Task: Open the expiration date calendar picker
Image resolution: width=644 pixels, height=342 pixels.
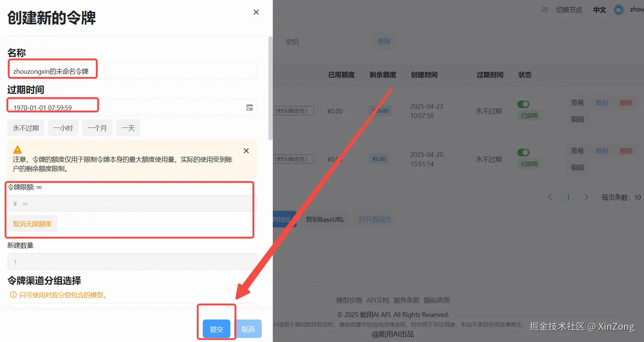Action: coord(250,108)
